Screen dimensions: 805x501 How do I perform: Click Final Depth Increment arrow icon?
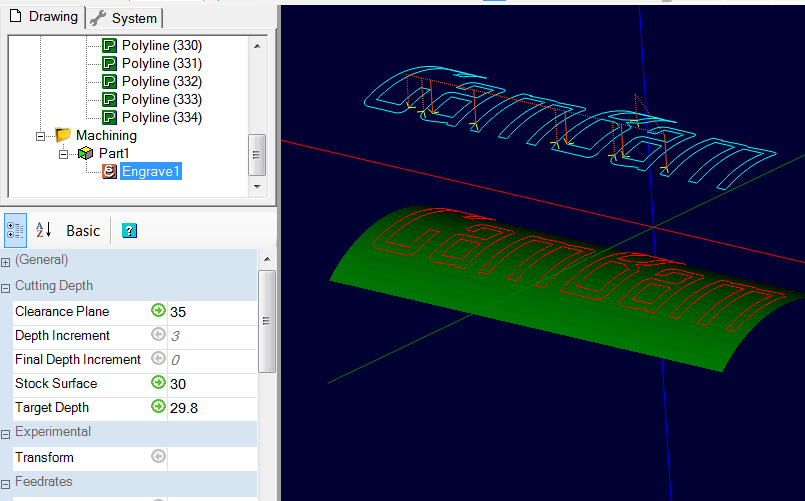(158, 358)
